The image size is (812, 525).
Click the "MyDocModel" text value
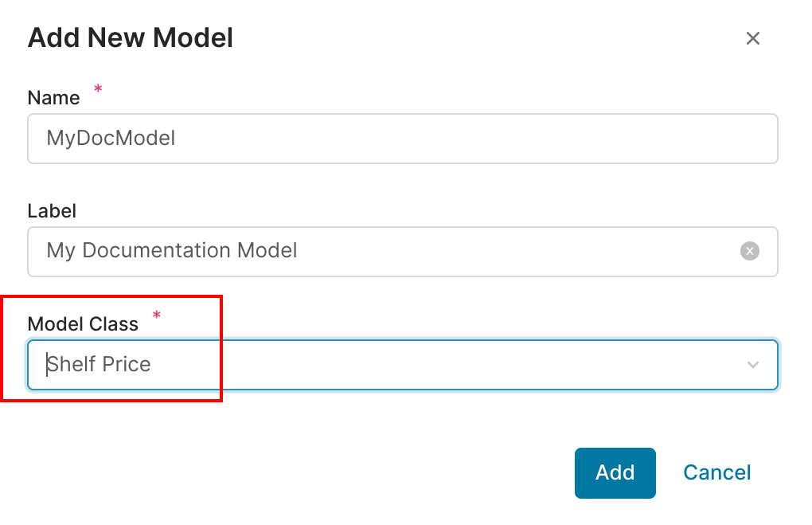click(x=111, y=139)
